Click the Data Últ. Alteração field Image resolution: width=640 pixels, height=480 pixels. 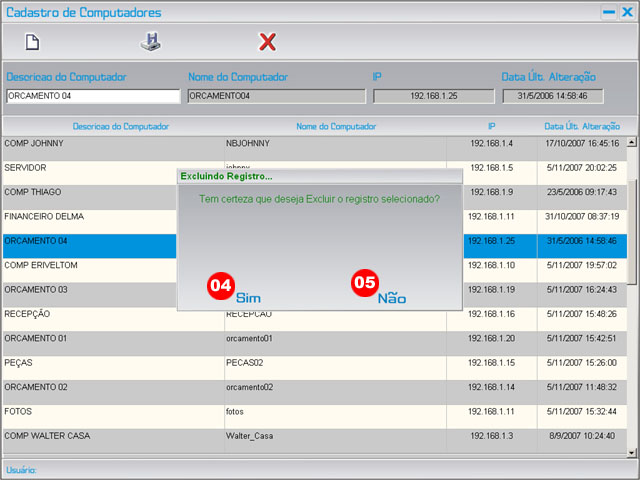(x=552, y=97)
